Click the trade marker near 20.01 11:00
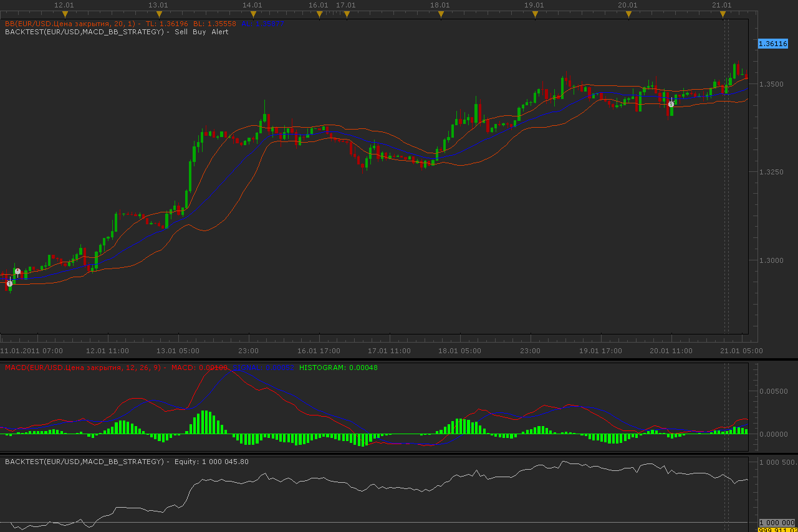 [x=671, y=104]
